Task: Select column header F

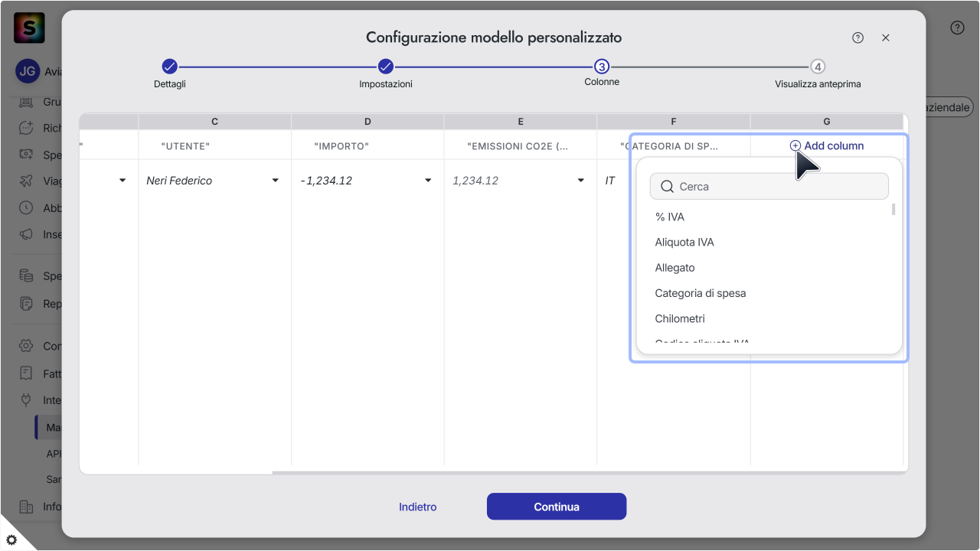Action: coord(674,122)
